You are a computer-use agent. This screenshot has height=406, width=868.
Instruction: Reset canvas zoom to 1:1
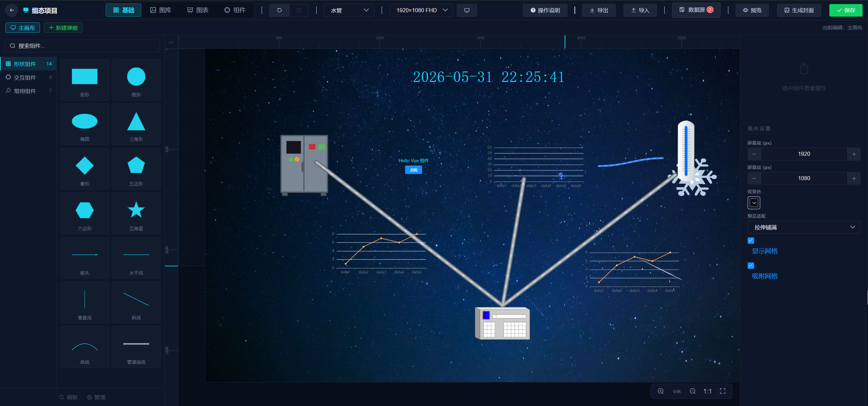(x=707, y=391)
